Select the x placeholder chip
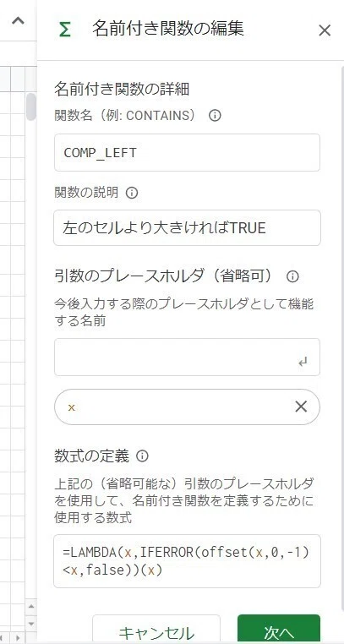Screen dimensions: 344x644 [x=187, y=407]
